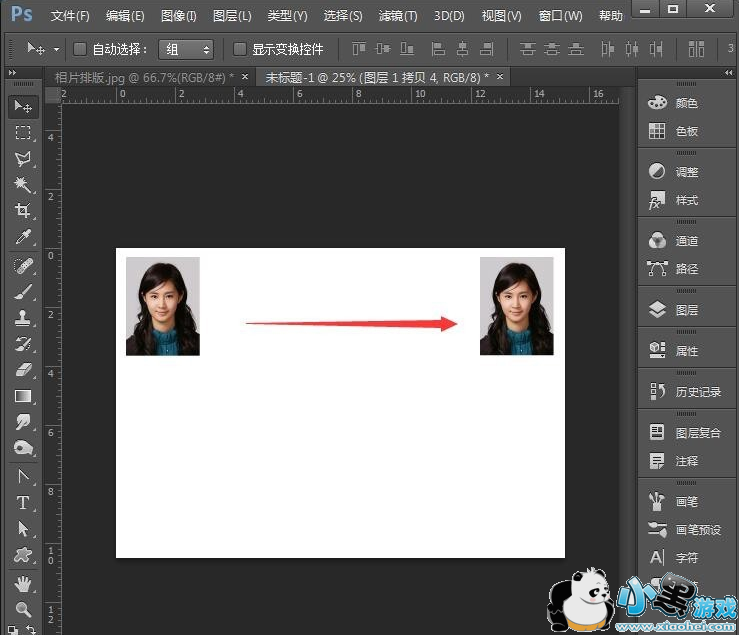Screen dimensions: 739x635
Task: Select the Rectangular Marquee tool
Action: pyautogui.click(x=23, y=133)
